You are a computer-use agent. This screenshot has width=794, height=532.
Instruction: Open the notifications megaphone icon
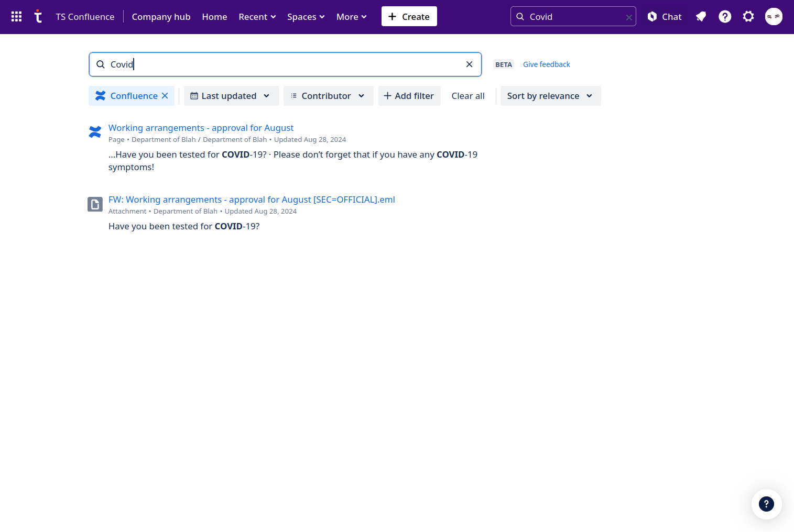click(701, 17)
